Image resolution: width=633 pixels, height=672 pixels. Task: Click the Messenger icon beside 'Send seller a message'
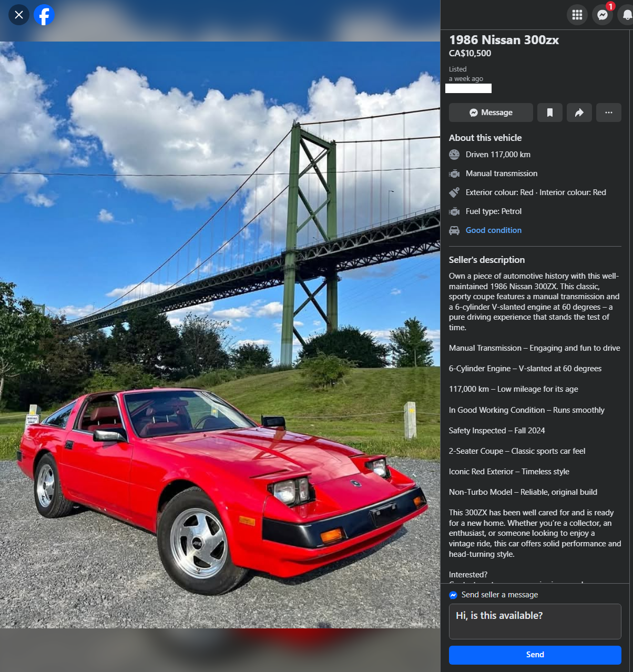(x=453, y=595)
